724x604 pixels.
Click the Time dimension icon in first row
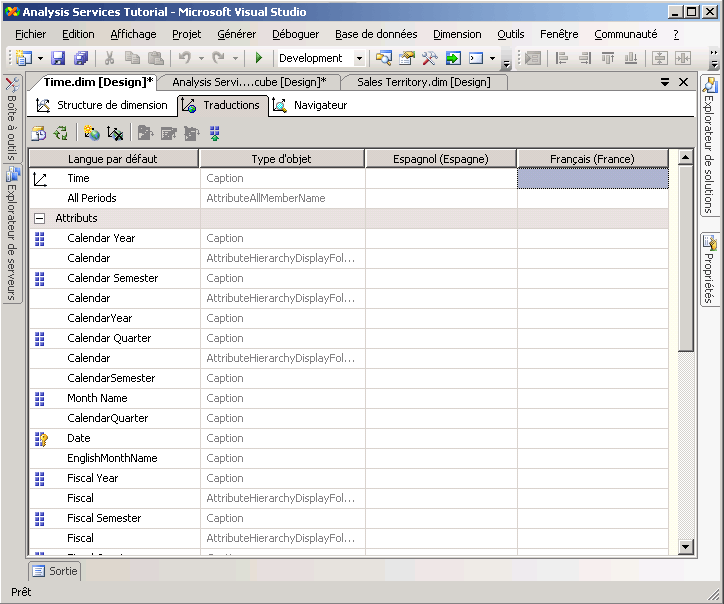[40, 179]
